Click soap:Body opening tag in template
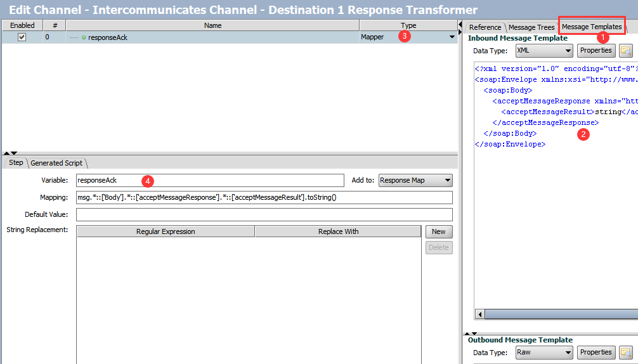Viewport: 638px width, 364px height. [508, 90]
